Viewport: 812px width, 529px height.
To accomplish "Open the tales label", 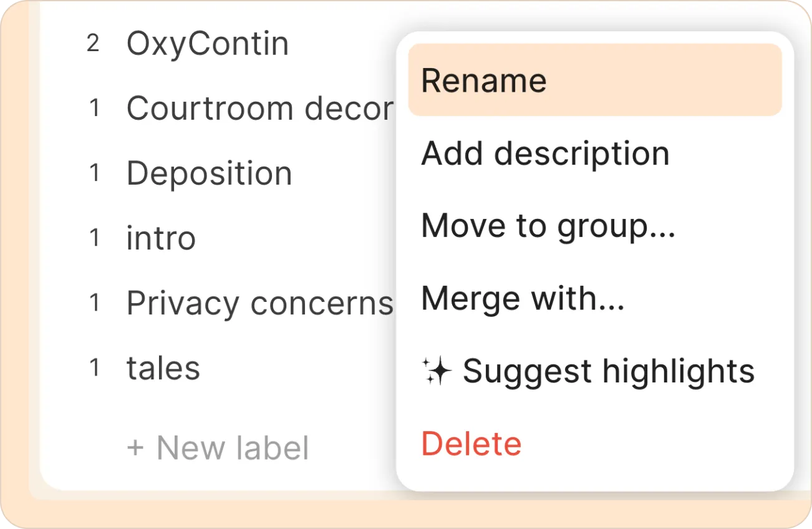I will point(163,368).
